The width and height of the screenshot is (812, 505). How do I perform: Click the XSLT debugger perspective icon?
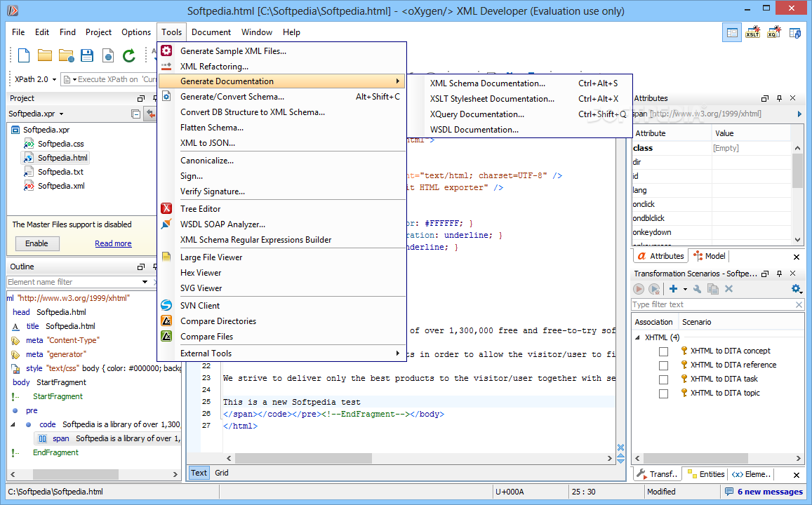[x=753, y=32]
